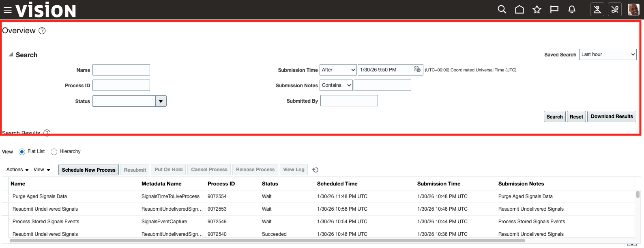Sort by Submission Time column header

coord(439,184)
